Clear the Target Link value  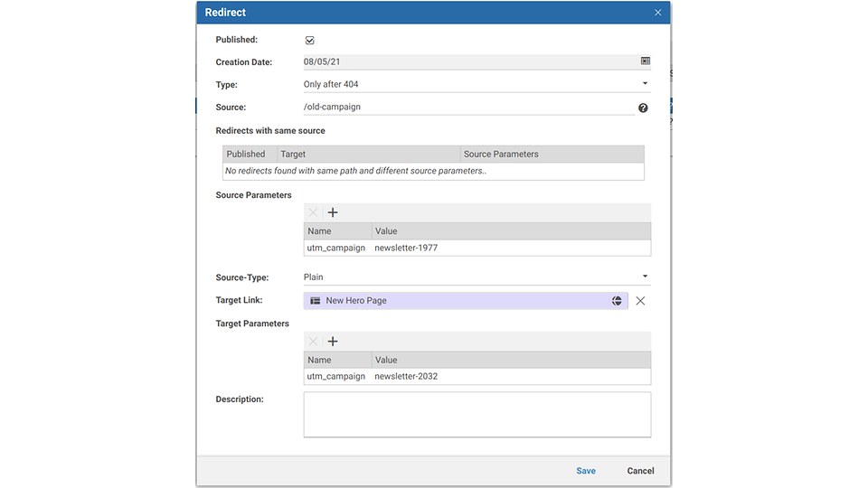coord(640,300)
